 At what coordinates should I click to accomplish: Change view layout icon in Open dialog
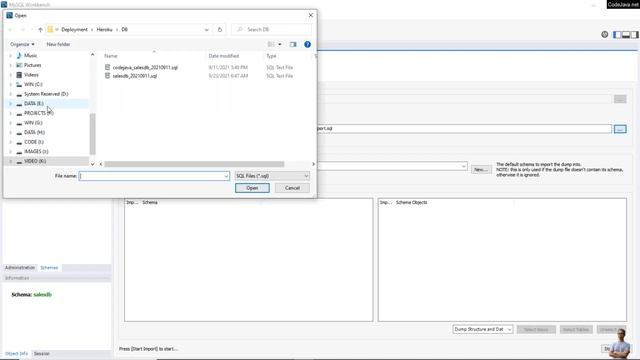point(271,44)
